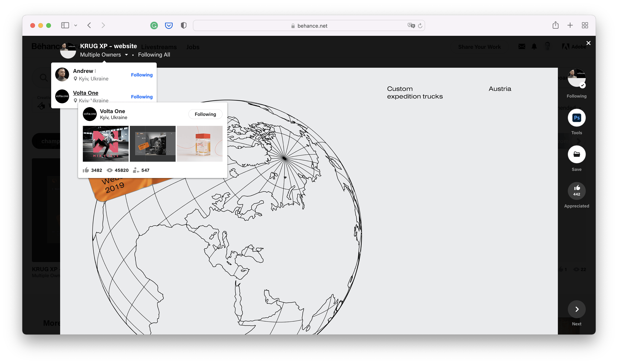Image resolution: width=618 pixels, height=364 pixels.
Task: Open the Livestreams nav item
Action: 159,47
